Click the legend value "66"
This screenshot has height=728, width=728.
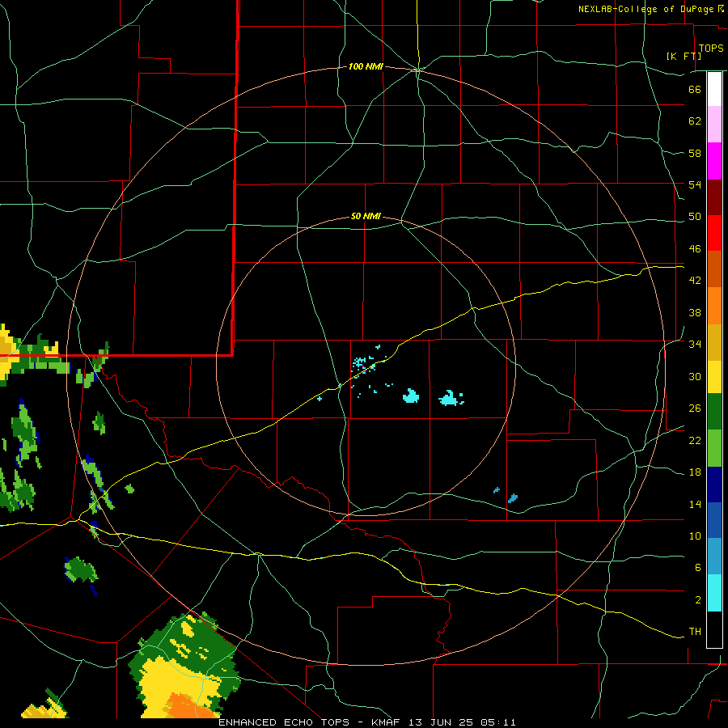(695, 89)
